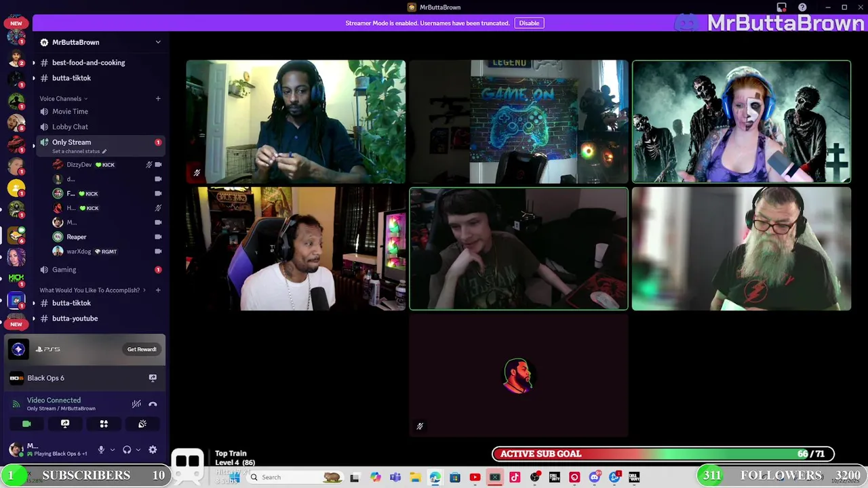Toggle noise suppression icon
This screenshot has height=488, width=868.
136,404
